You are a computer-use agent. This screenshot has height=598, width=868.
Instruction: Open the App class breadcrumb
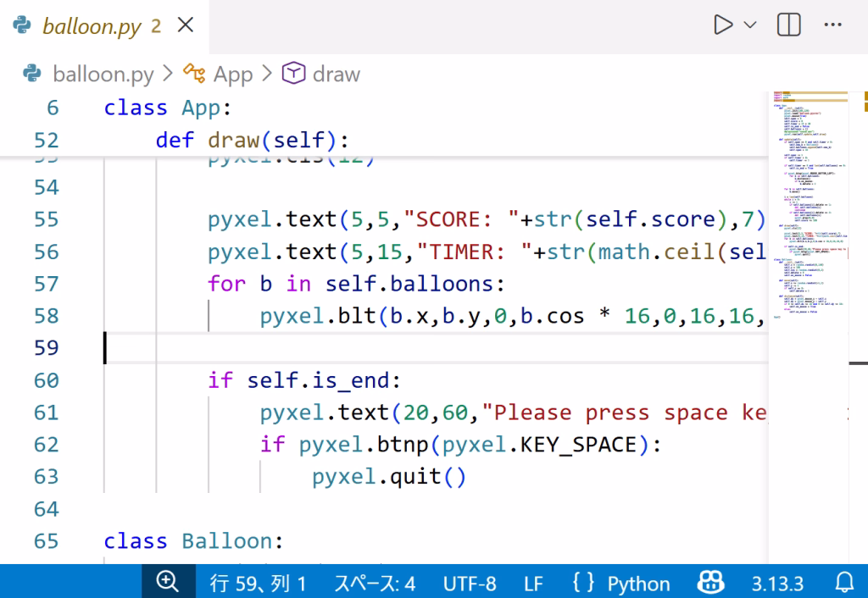point(232,75)
